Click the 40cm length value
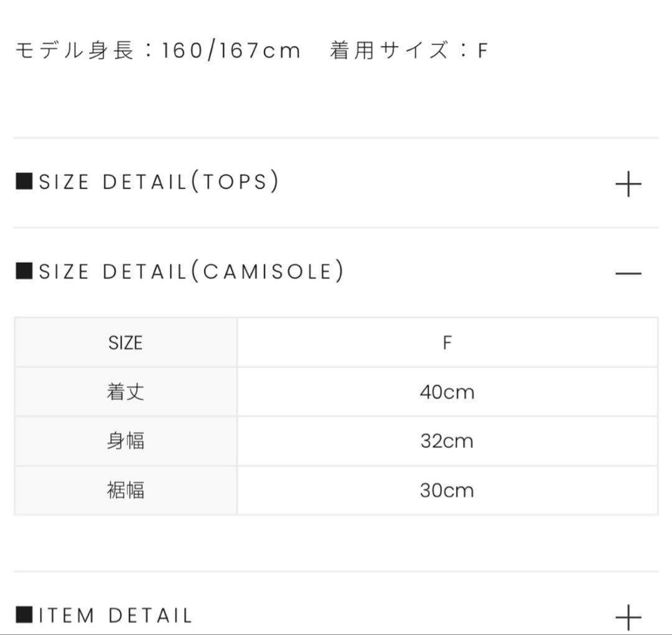 447,392
